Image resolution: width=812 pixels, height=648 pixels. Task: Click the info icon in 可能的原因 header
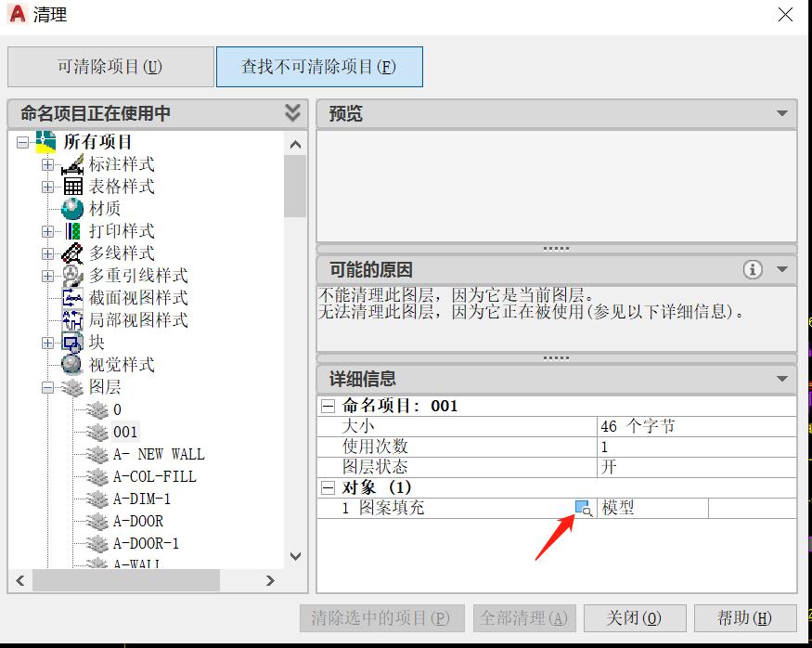pyautogui.click(x=753, y=269)
